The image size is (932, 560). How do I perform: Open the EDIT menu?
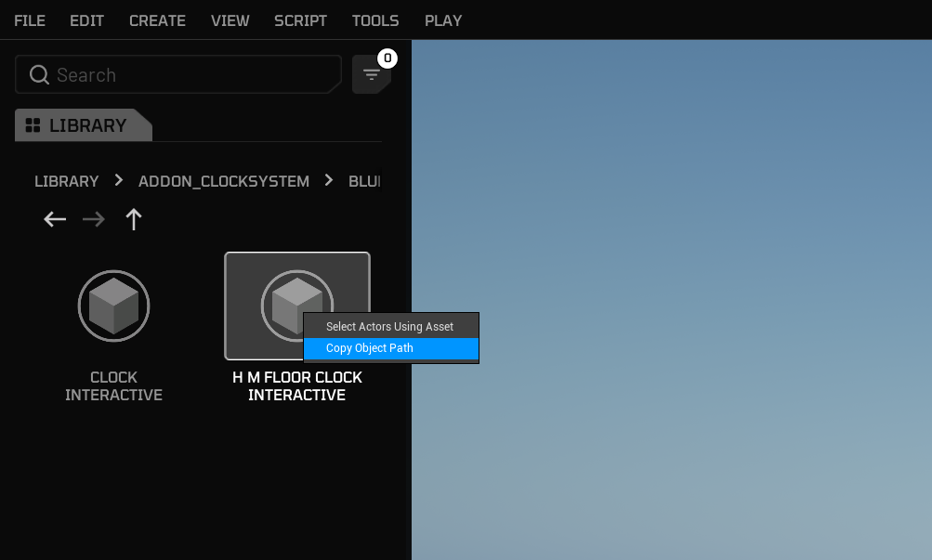(x=87, y=20)
